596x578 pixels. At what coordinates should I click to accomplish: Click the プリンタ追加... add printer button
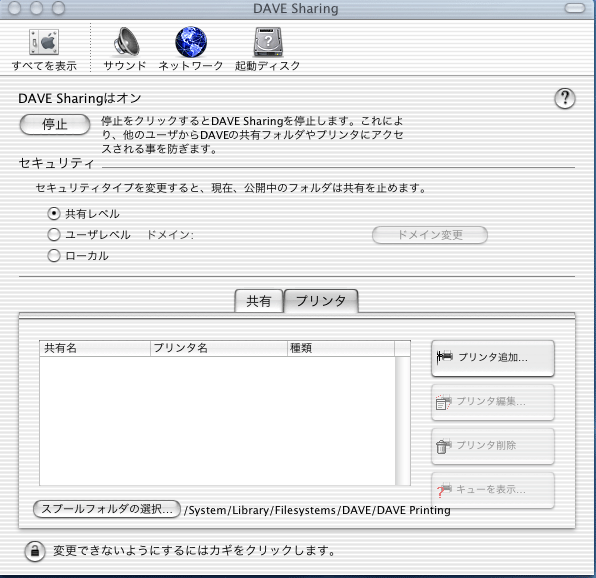pos(493,358)
